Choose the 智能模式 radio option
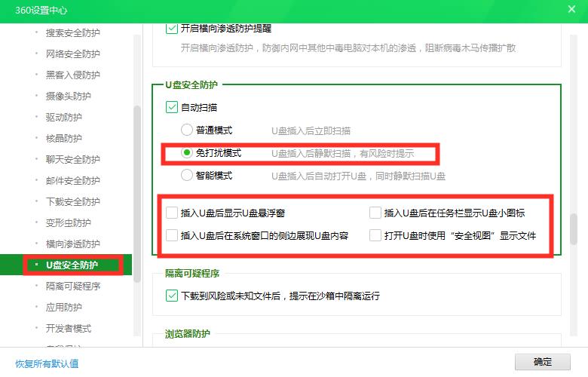Viewport: 588px width, 377px height. point(187,175)
